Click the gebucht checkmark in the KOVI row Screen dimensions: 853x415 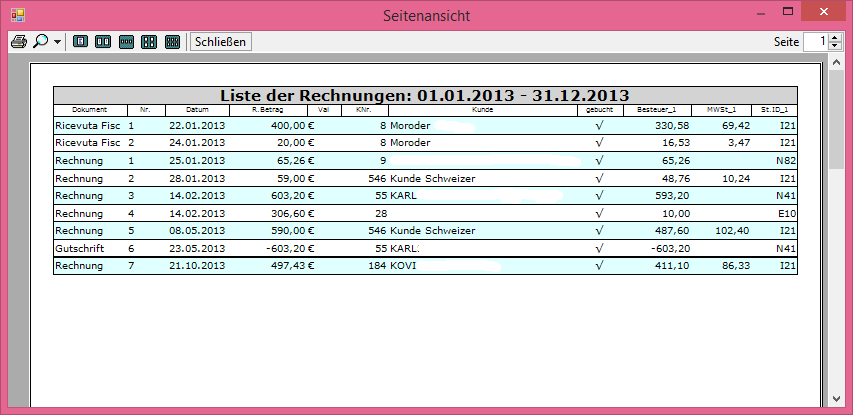coord(599,266)
